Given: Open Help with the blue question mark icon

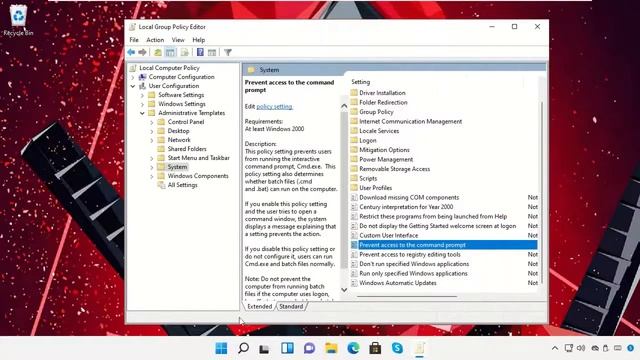Looking at the screenshot, I should coord(200,52).
